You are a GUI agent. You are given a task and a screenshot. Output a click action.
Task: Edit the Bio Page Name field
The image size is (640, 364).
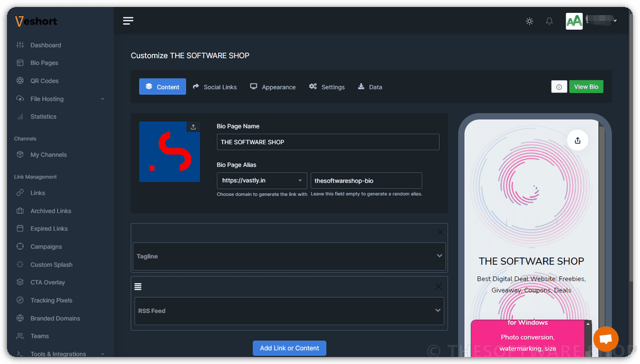(x=328, y=142)
